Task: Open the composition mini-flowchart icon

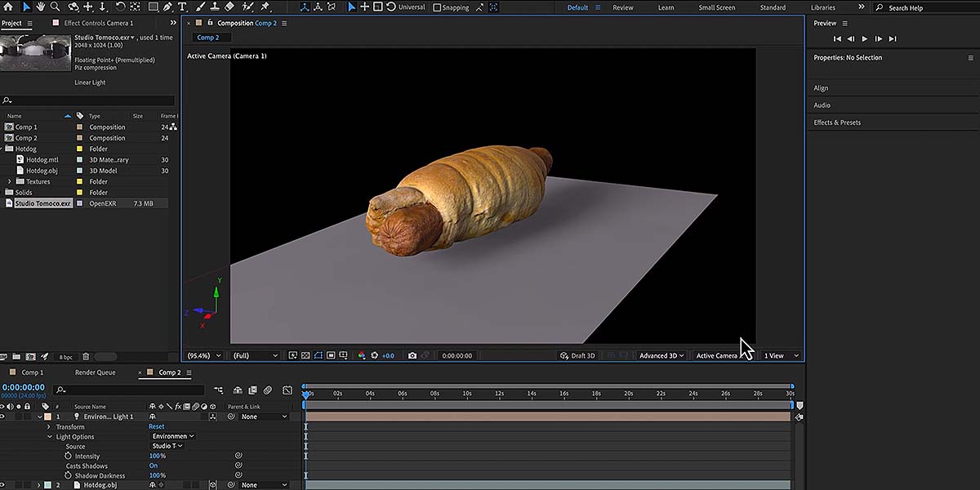Action: (219, 390)
